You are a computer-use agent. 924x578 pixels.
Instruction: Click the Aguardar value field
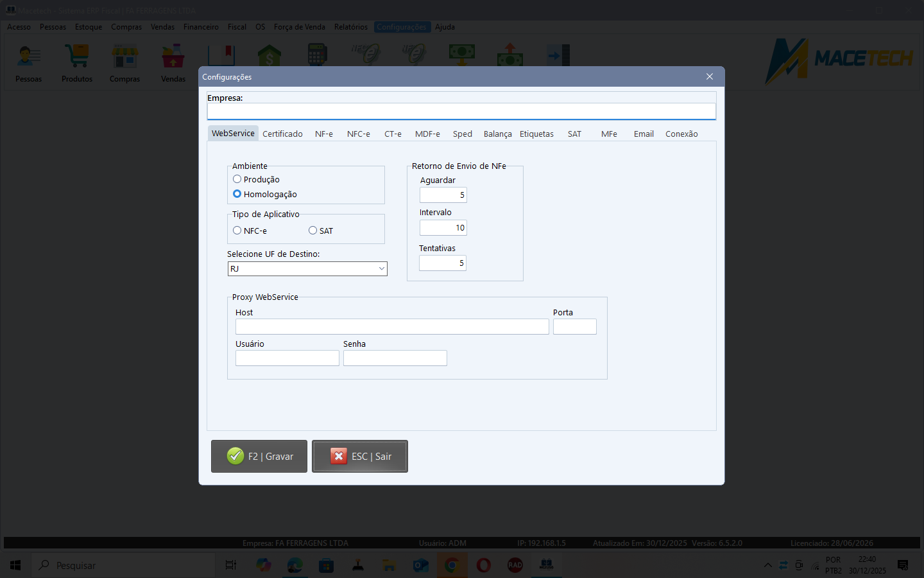pyautogui.click(x=443, y=195)
